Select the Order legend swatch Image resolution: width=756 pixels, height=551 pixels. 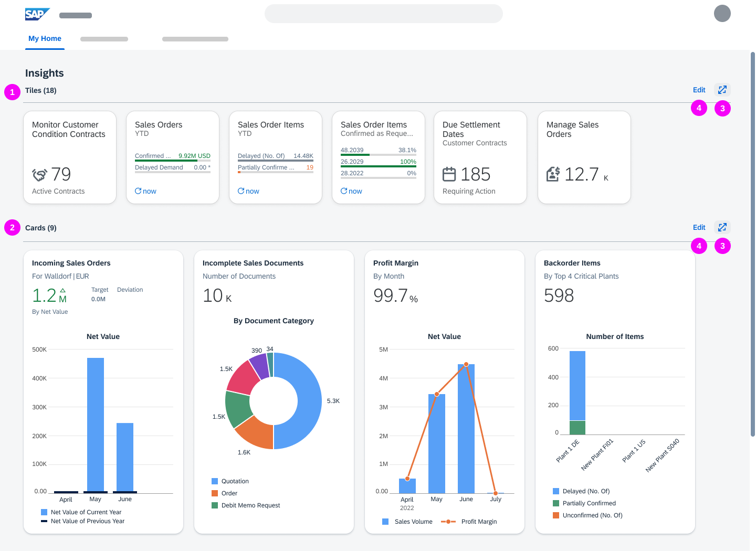215,493
